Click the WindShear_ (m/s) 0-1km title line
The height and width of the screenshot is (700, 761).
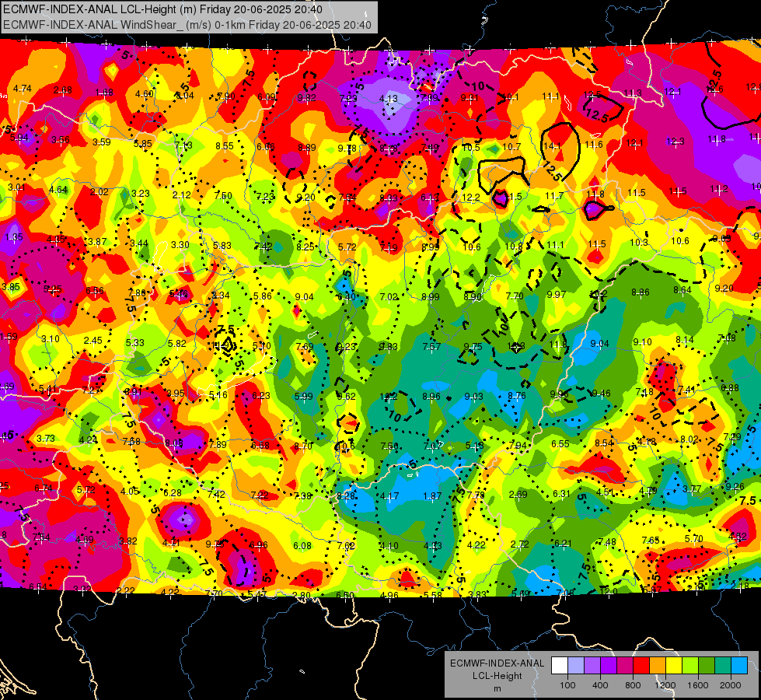tap(187, 25)
